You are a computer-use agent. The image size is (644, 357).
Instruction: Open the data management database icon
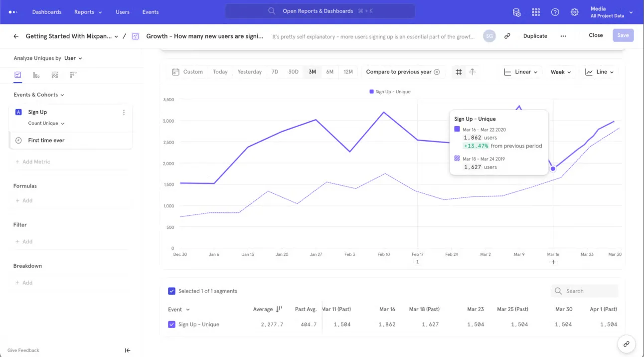[516, 12]
